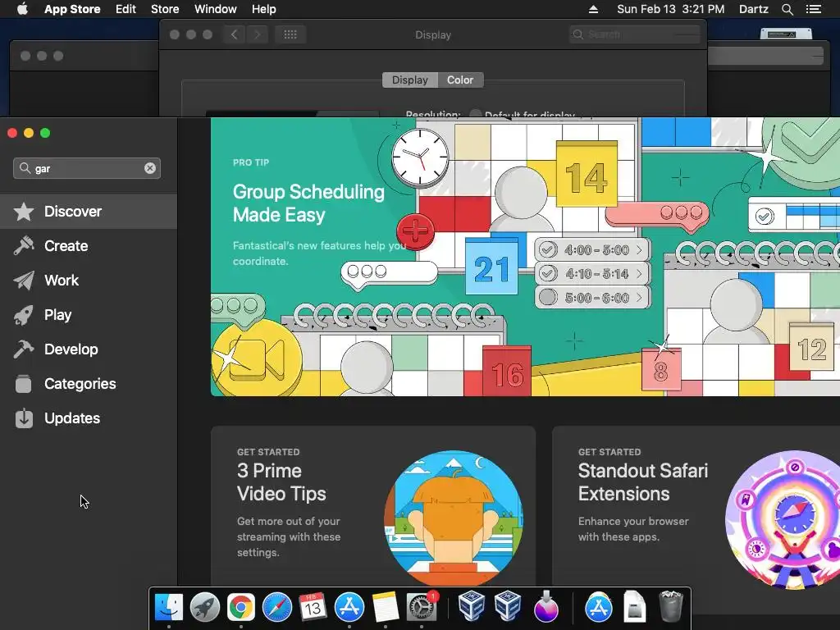Open the App Store icon beside the Trash

pyautogui.click(x=598, y=608)
